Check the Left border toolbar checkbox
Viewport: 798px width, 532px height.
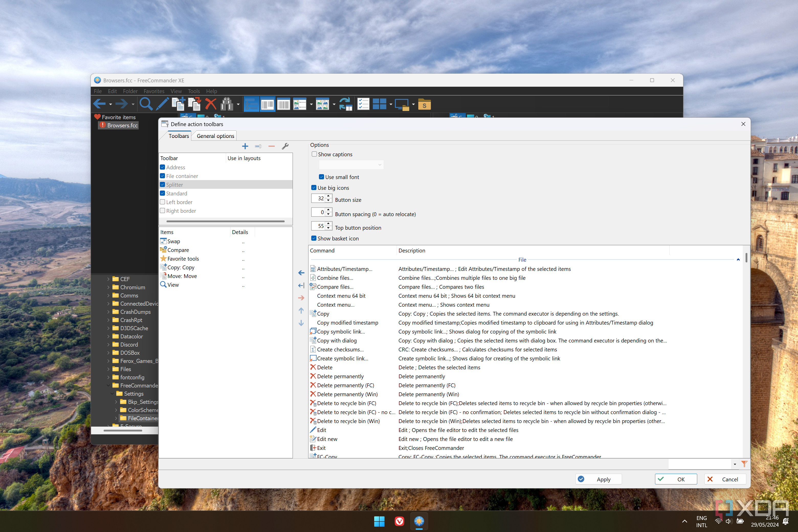162,202
